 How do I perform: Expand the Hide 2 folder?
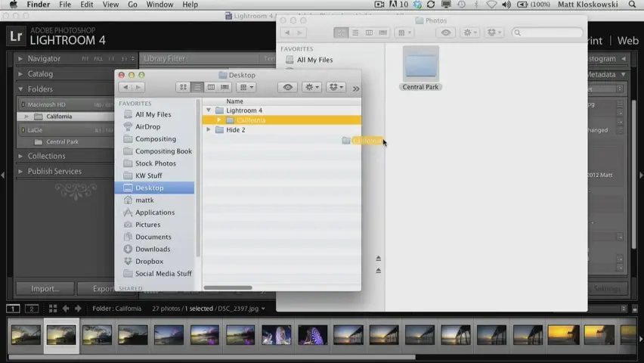(x=209, y=129)
